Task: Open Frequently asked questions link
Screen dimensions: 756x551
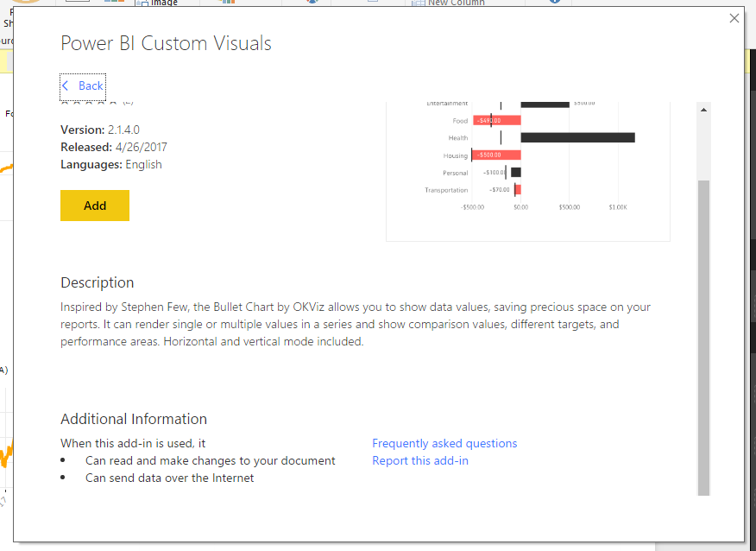Action: click(x=444, y=443)
